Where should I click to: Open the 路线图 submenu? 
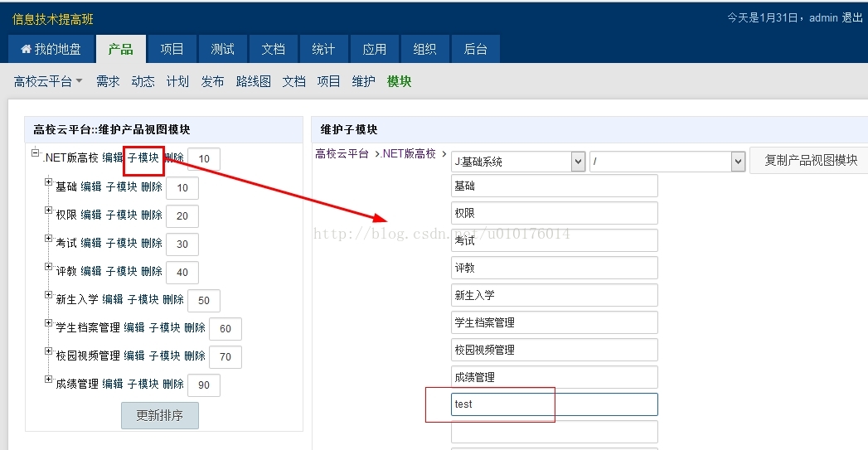click(x=254, y=81)
